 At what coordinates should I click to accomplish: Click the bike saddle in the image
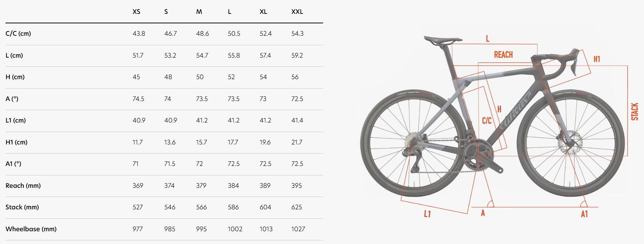click(x=443, y=39)
